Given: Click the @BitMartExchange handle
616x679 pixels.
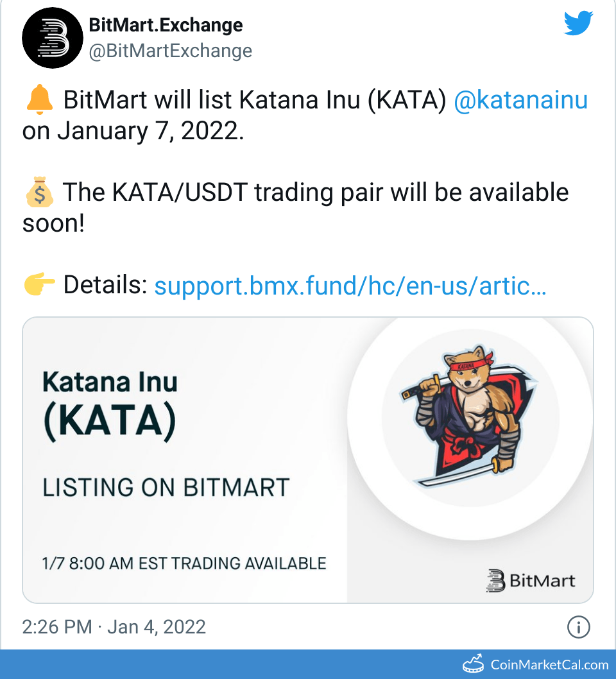Looking at the screenshot, I should click(x=171, y=51).
